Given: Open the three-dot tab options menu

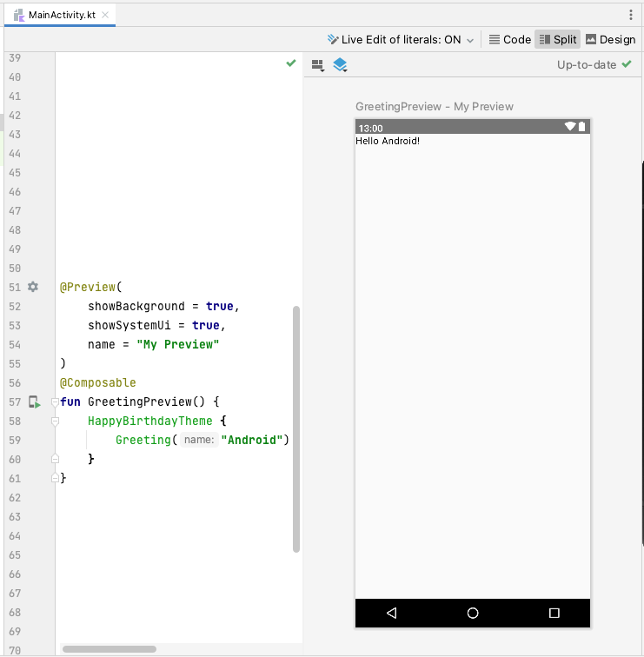Looking at the screenshot, I should pyautogui.click(x=631, y=15).
